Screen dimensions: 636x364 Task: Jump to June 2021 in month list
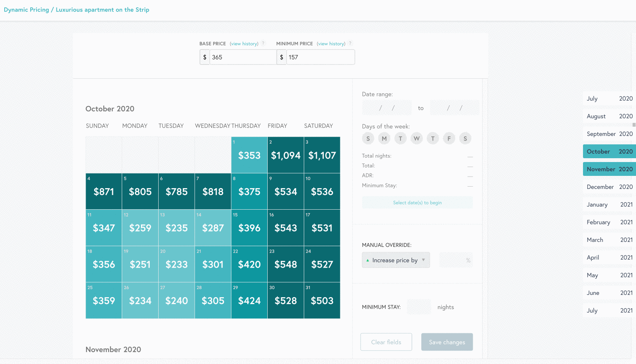(609, 293)
